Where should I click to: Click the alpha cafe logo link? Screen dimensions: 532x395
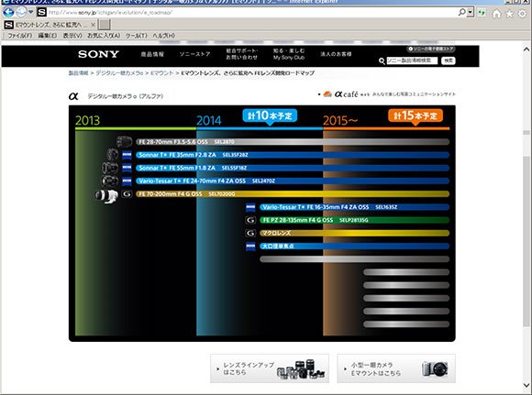[x=346, y=93]
